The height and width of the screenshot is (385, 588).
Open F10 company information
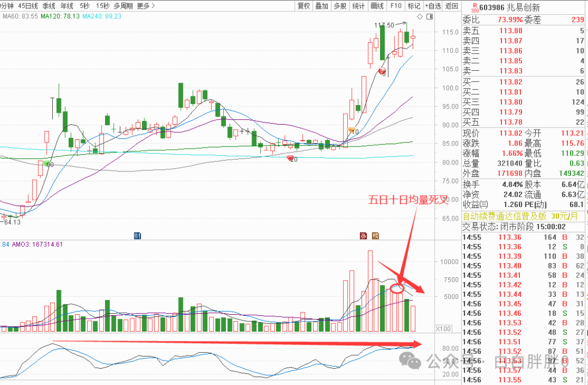click(396, 5)
